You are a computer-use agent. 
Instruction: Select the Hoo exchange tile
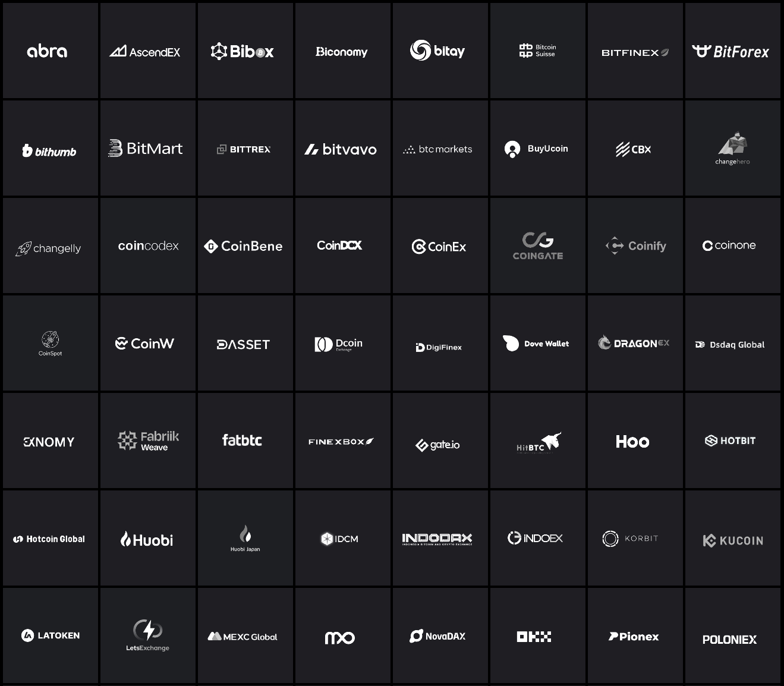coord(635,440)
